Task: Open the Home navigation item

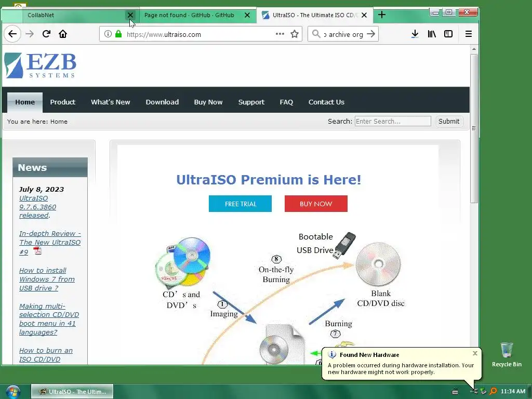Action: pyautogui.click(x=25, y=102)
